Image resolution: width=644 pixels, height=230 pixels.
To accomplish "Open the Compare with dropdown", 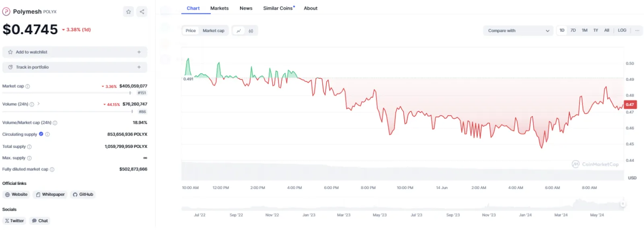I will pyautogui.click(x=518, y=31).
